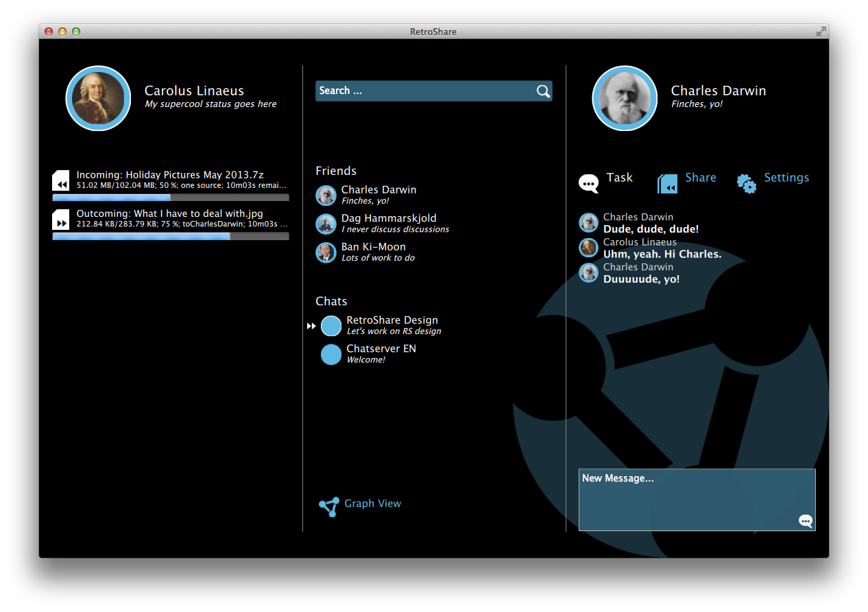
Task: Click the Graph View network icon
Action: tap(329, 506)
